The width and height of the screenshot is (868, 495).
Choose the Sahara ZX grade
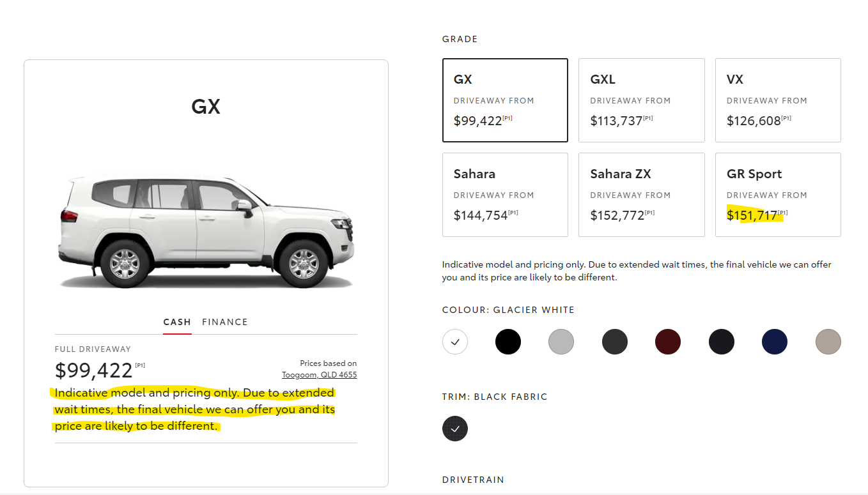[x=641, y=195]
